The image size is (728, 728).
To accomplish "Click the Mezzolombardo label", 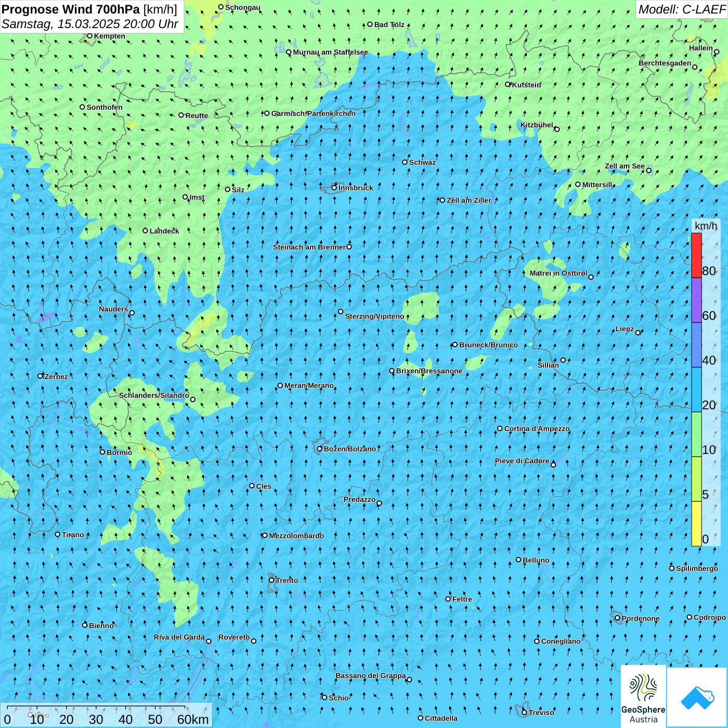I will tap(296, 536).
